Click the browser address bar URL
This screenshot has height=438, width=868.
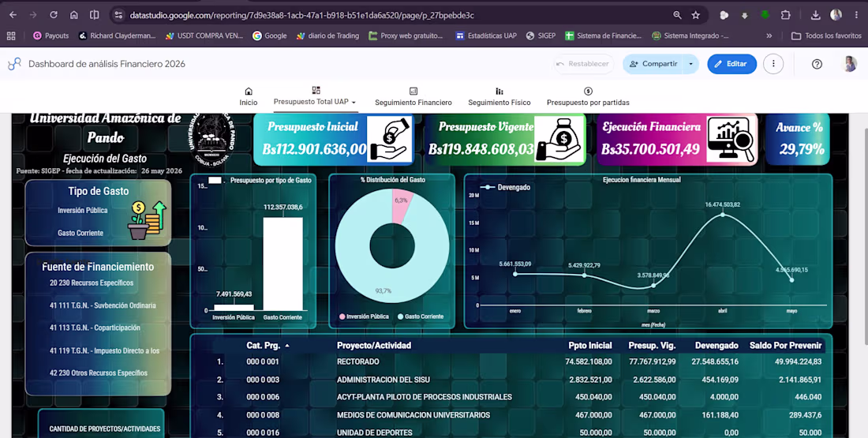301,15
